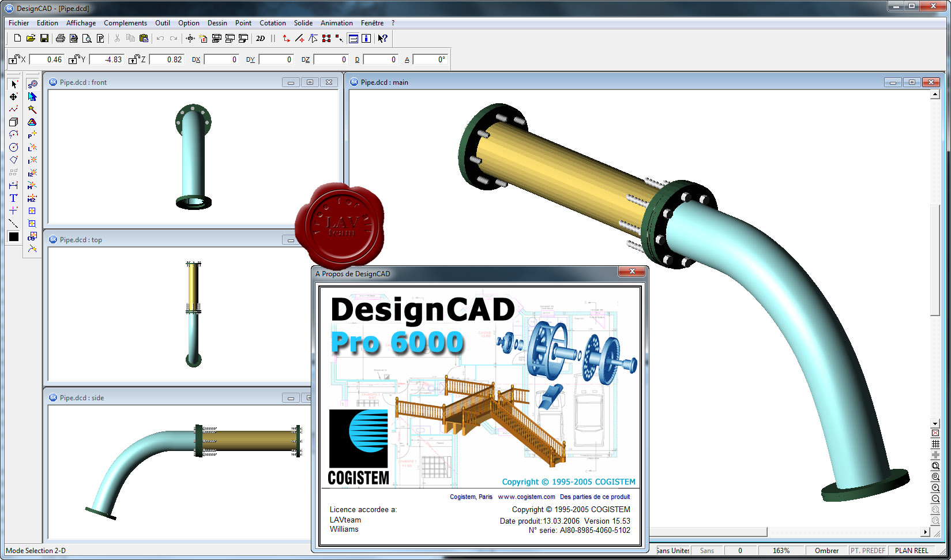The height and width of the screenshot is (560, 951).
Task: Click the red X icon in main window sidebar
Action: [x=935, y=433]
